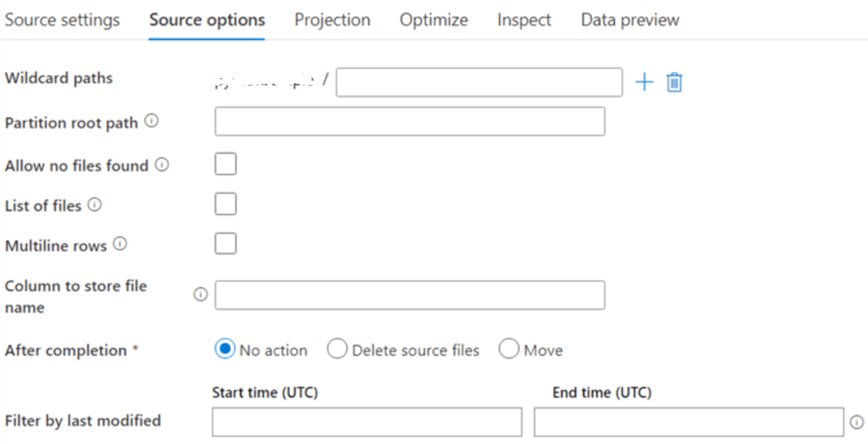Add a new wildcard path entry

click(644, 82)
